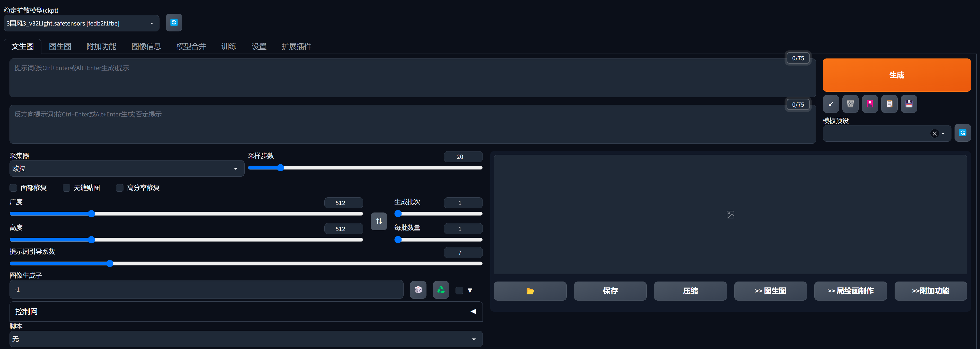This screenshot has width=980, height=349.
Task: Adjust the 生成批次 slider
Action: point(438,214)
